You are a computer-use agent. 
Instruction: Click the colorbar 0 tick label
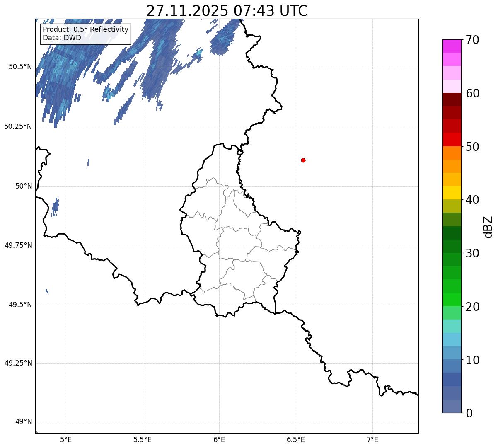469,413
